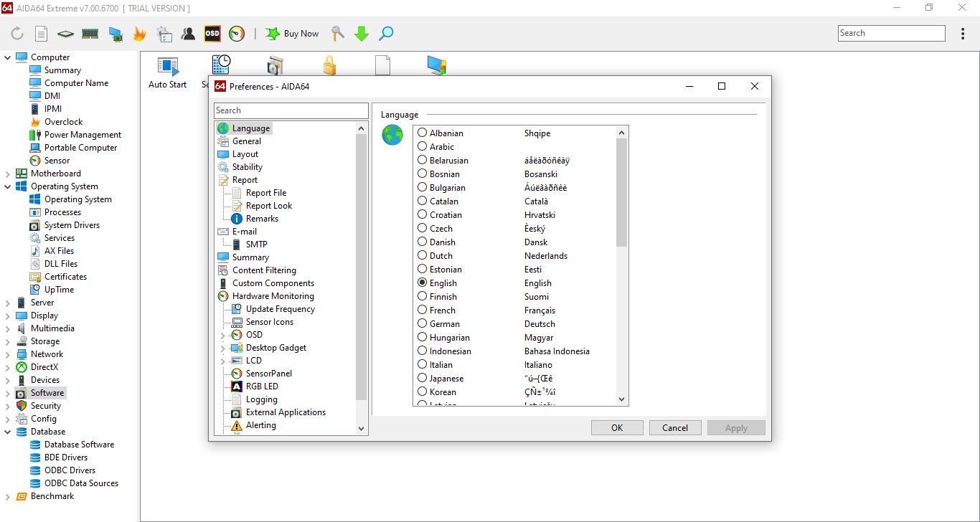Click the language list scrollbar thumb
The width and height of the screenshot is (980, 522).
pos(621,193)
